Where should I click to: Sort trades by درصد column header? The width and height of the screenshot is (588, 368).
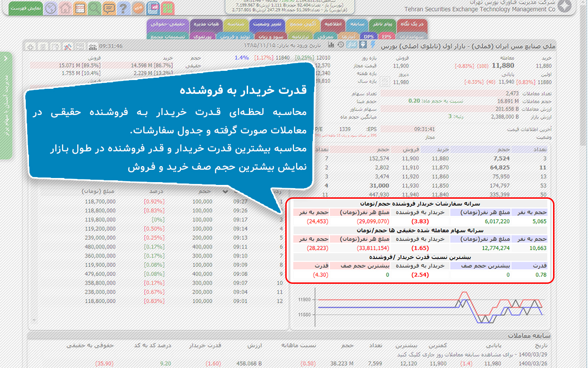[157, 191]
